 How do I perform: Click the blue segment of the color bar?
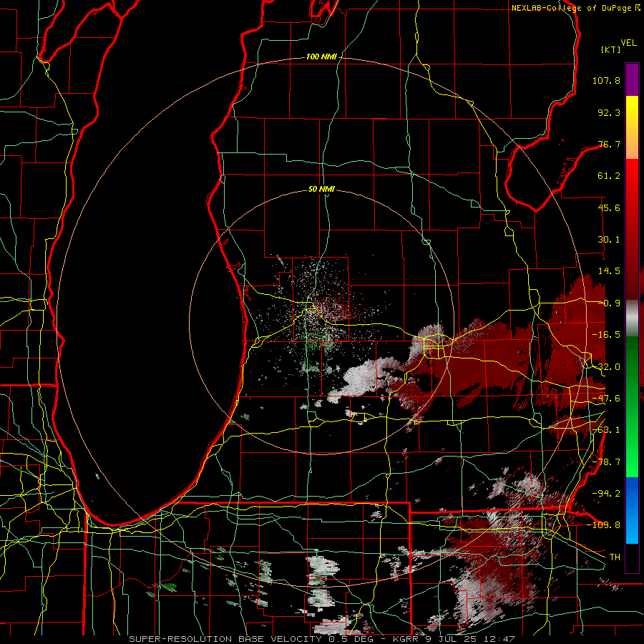click(632, 510)
